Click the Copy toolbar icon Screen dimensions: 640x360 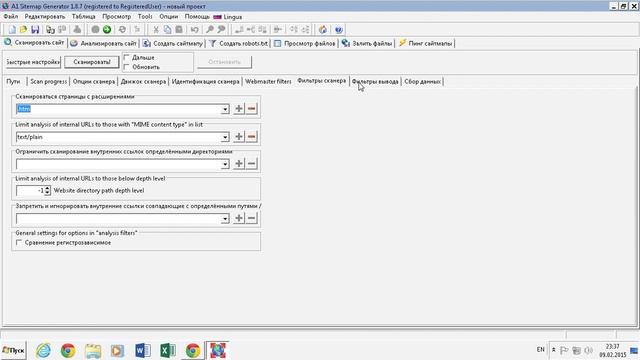click(167, 29)
